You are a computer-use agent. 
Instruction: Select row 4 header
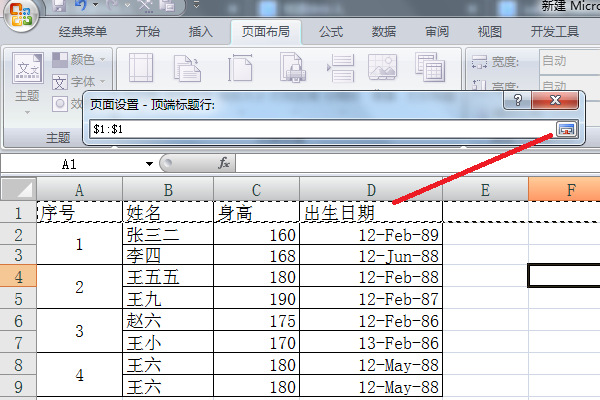18,276
